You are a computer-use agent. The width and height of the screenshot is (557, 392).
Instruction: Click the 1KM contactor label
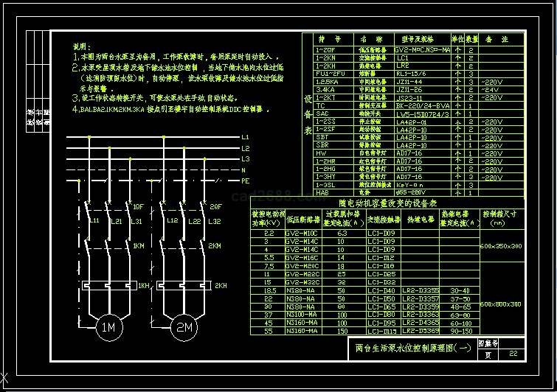pos(139,245)
